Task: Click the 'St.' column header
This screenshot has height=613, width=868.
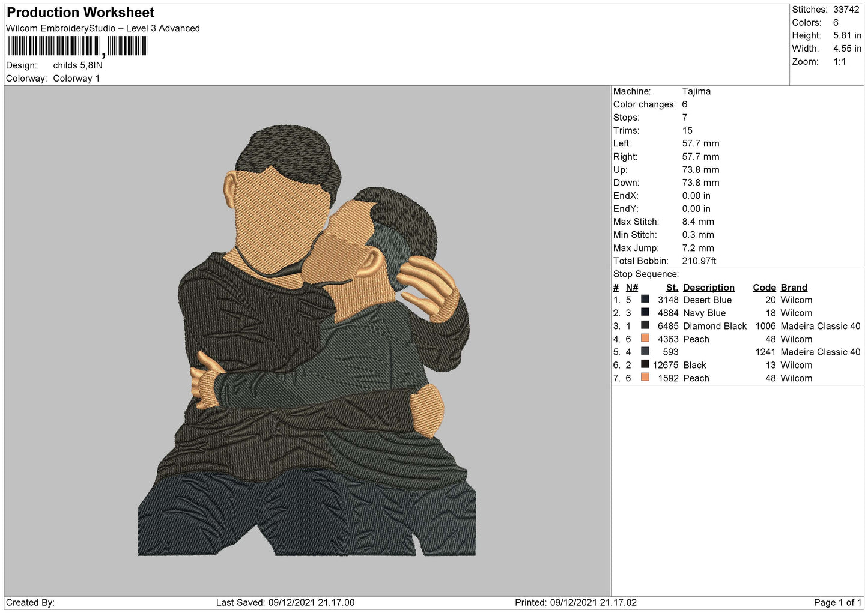Action: pos(672,288)
